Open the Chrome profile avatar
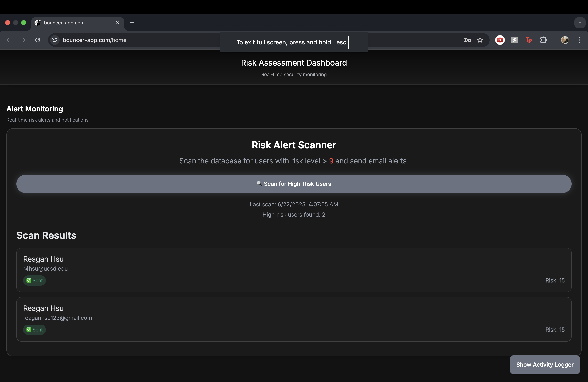This screenshot has height=382, width=588. (x=565, y=40)
